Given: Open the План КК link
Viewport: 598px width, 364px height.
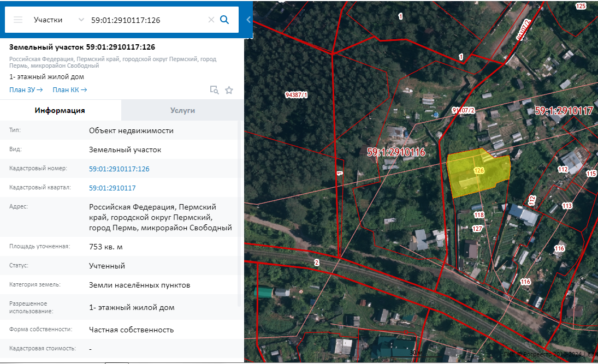Looking at the screenshot, I should 70,90.
